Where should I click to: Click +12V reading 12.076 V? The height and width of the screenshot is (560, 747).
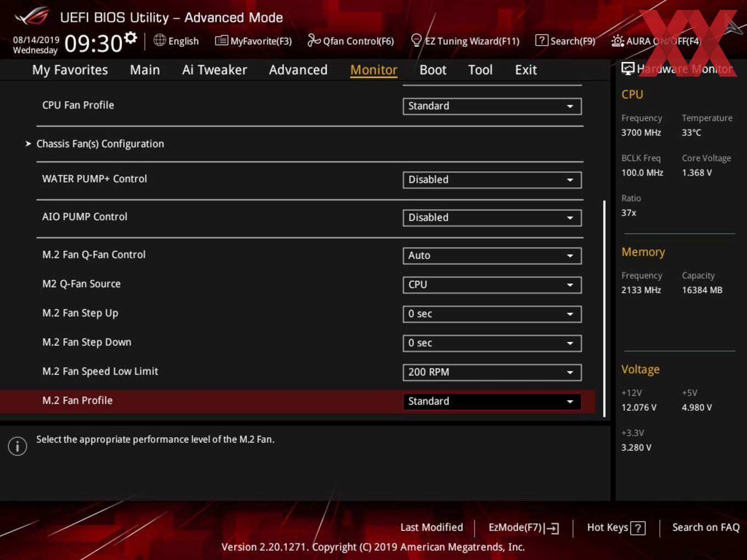click(x=639, y=407)
